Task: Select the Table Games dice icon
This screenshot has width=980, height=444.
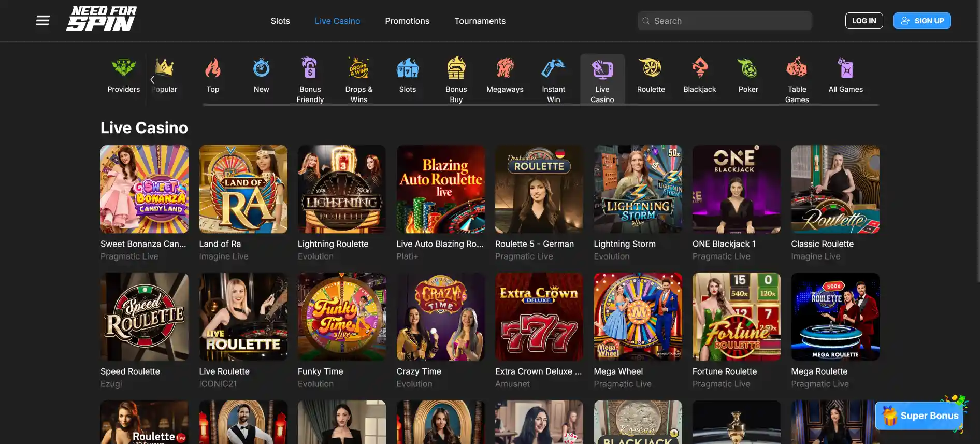Action: click(x=797, y=68)
